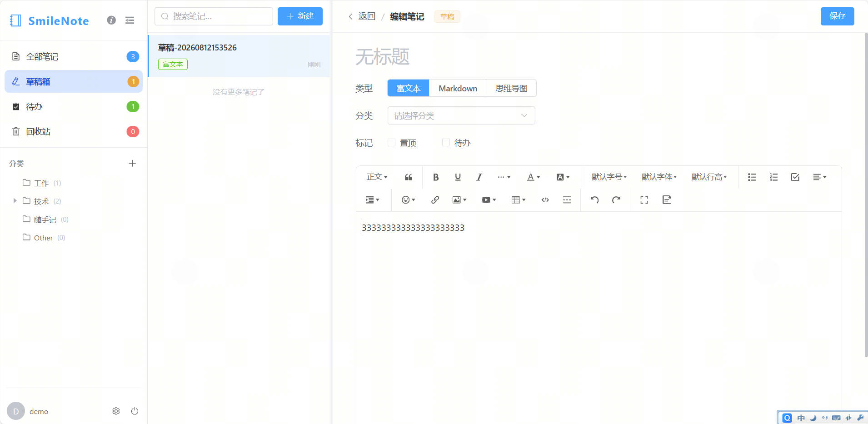Insert a bulleted list
The image size is (868, 424).
coord(752,177)
